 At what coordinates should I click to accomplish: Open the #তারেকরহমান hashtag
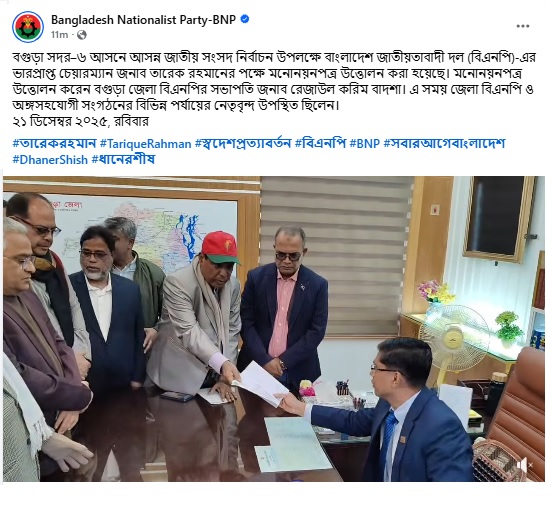click(x=54, y=144)
